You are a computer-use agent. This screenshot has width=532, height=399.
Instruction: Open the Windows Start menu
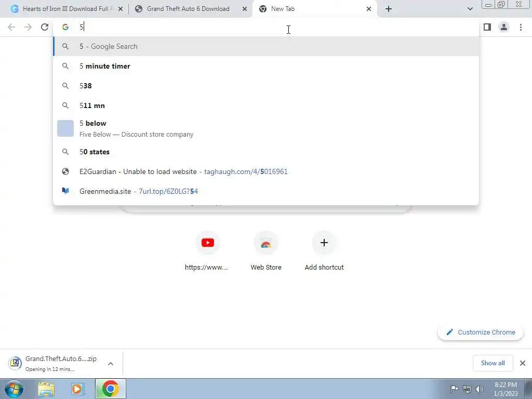[x=14, y=389]
